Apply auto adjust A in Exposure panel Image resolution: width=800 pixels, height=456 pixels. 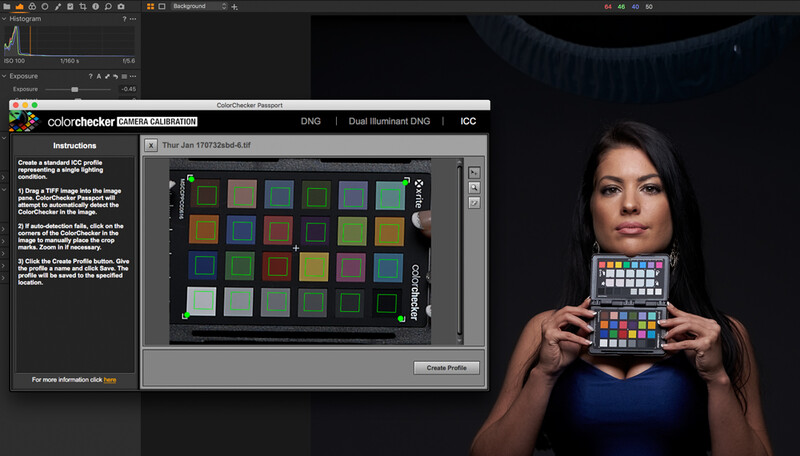coord(99,77)
